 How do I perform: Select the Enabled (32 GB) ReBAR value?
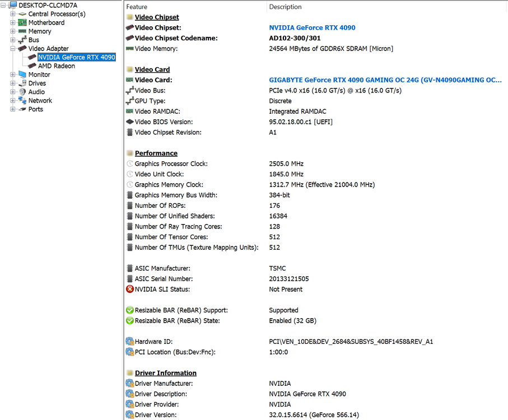click(292, 321)
